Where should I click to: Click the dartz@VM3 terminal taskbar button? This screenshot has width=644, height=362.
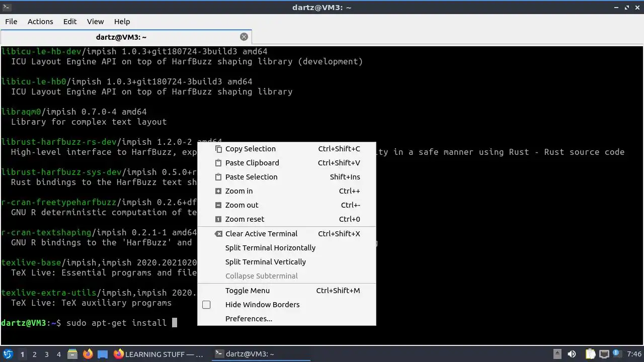260,354
